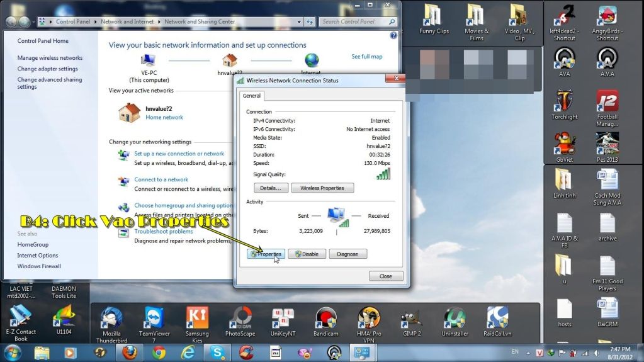The image size is (644, 362).
Task: Click the Properties button in the status dialog
Action: pyautogui.click(x=266, y=254)
